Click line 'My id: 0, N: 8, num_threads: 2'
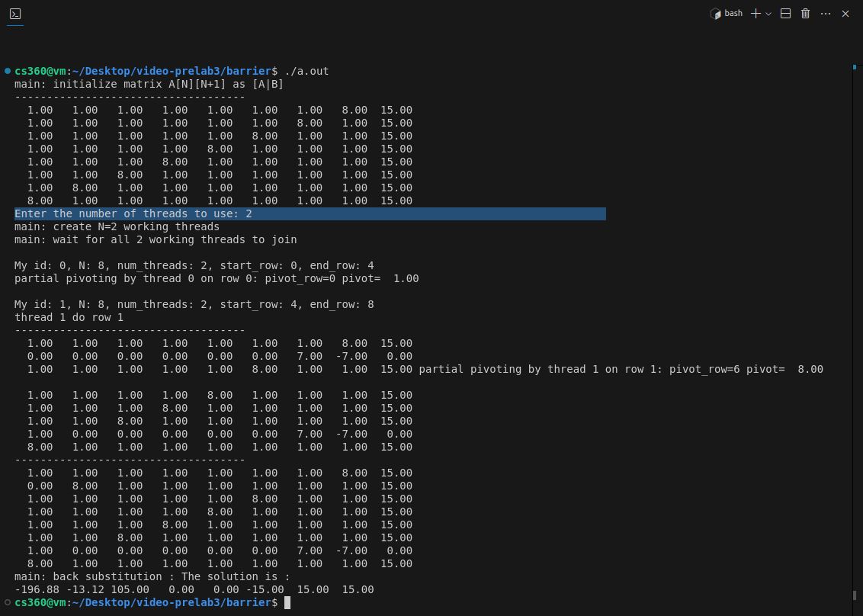Viewport: 863px width, 616px height. 194,265
